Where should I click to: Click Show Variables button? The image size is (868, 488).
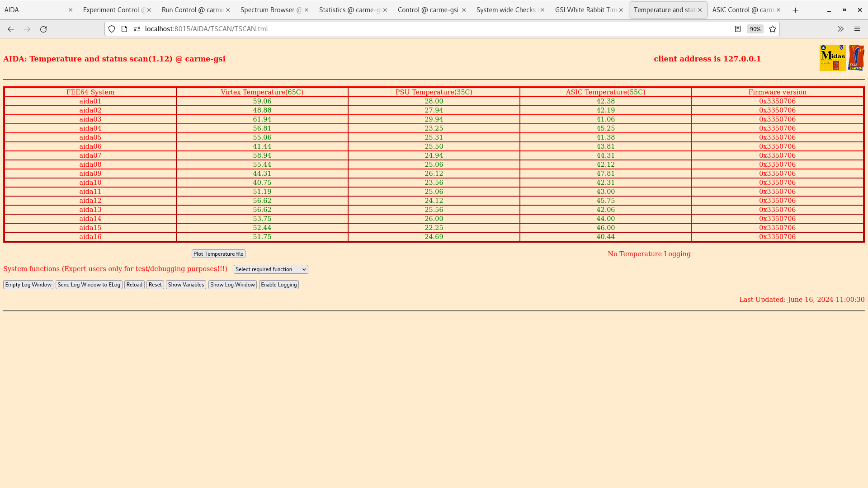click(185, 284)
